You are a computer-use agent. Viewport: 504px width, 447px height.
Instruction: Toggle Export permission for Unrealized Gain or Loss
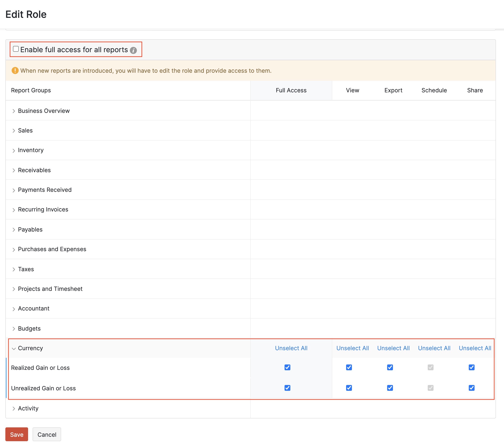(390, 388)
